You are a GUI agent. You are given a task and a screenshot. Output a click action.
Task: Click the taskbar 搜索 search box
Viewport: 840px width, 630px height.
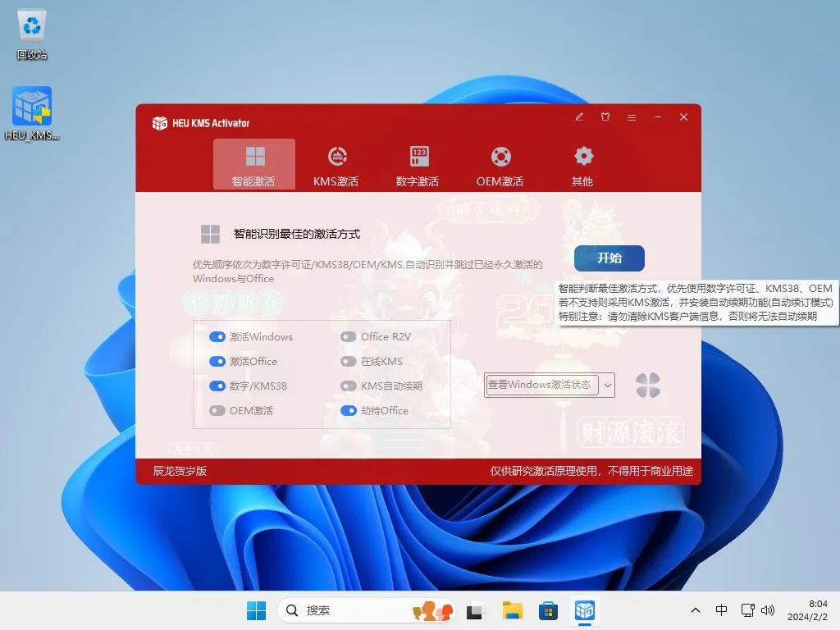367,610
